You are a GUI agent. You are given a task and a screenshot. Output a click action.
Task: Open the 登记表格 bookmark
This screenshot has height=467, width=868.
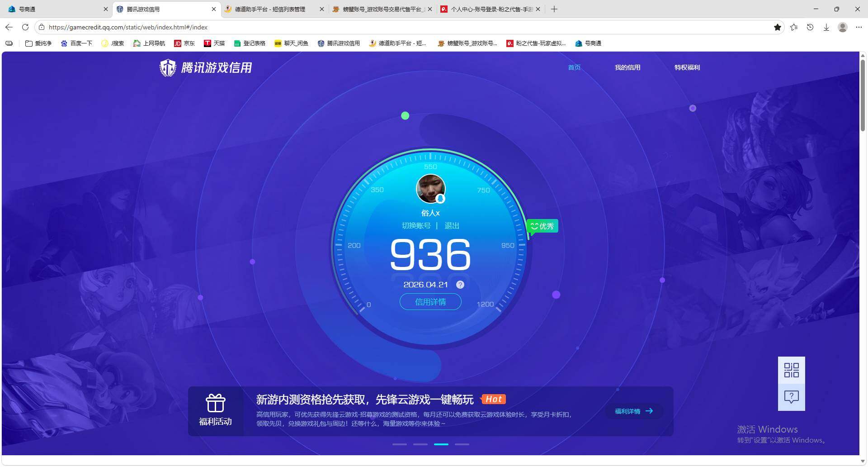point(250,43)
